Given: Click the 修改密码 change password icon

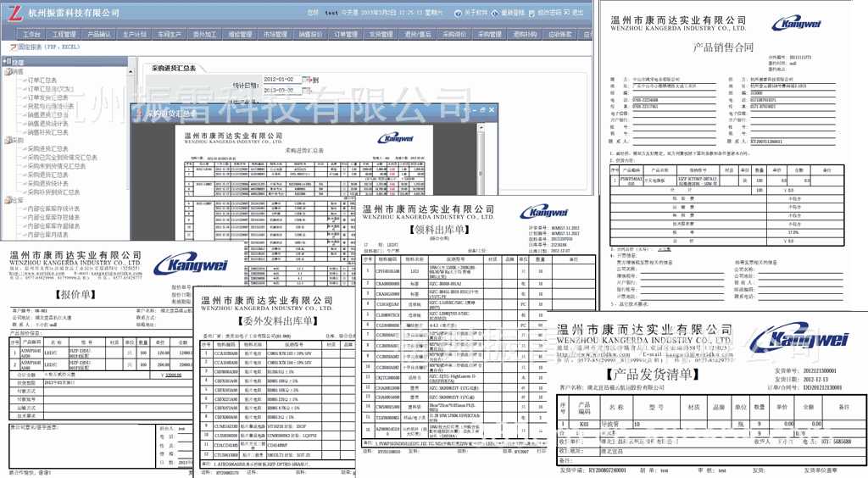Looking at the screenshot, I should click(x=532, y=13).
